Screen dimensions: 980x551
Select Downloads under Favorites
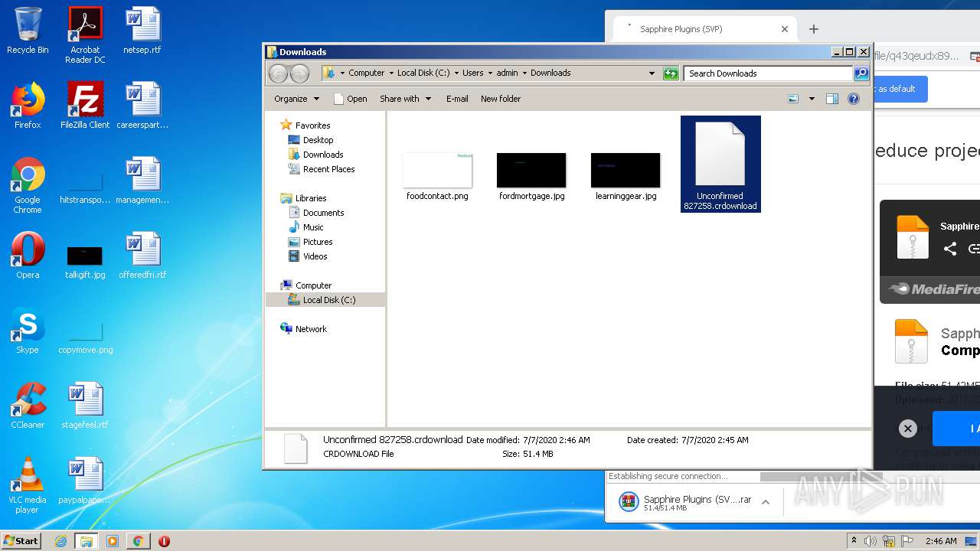(322, 155)
